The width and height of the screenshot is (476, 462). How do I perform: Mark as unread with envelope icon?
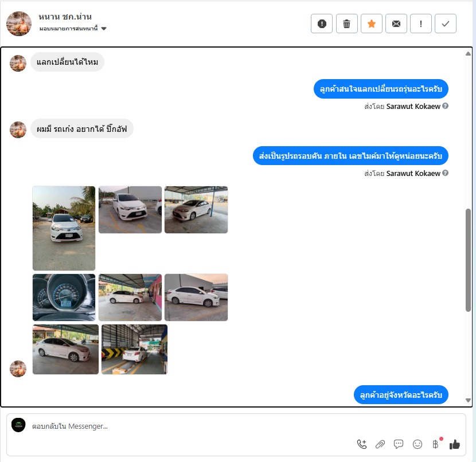(396, 24)
